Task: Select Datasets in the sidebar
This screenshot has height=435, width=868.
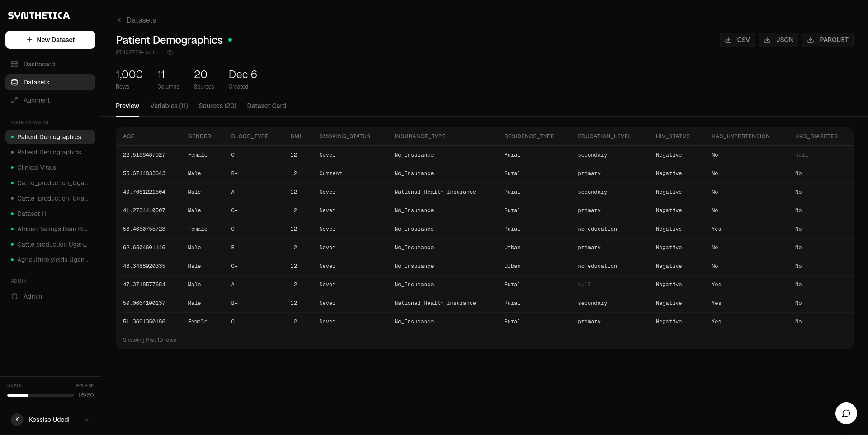Action: 50,82
